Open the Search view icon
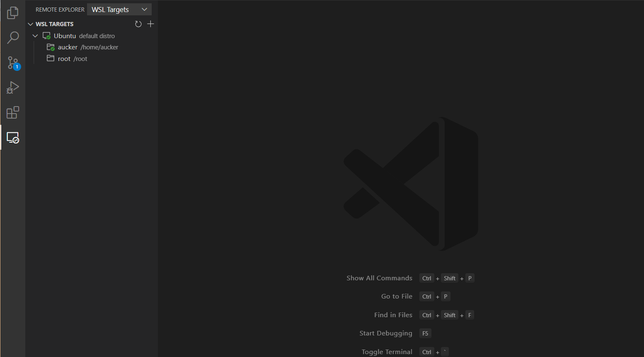This screenshot has width=644, height=357. tap(13, 38)
